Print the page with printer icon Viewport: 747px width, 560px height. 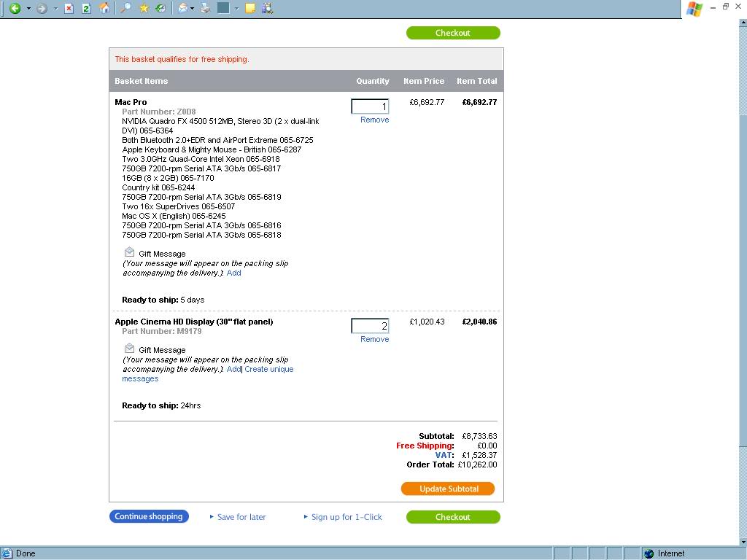[x=205, y=8]
